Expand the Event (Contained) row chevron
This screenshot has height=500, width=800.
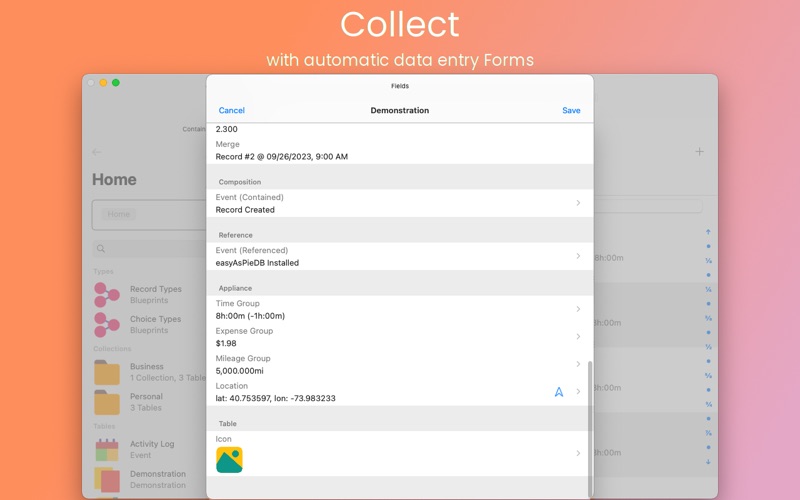tap(578, 203)
